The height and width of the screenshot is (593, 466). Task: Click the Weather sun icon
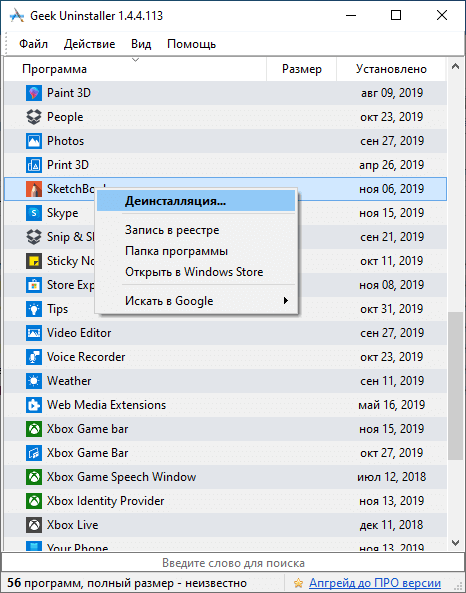click(34, 381)
